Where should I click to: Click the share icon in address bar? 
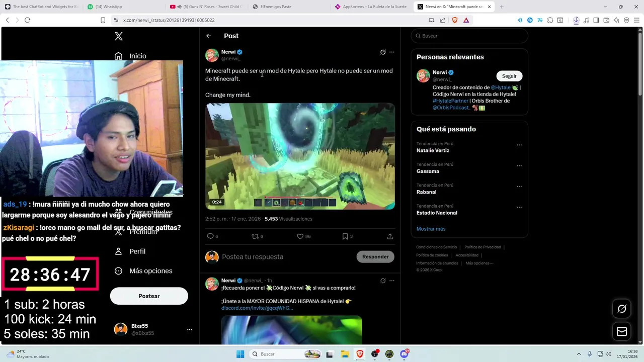(x=443, y=20)
